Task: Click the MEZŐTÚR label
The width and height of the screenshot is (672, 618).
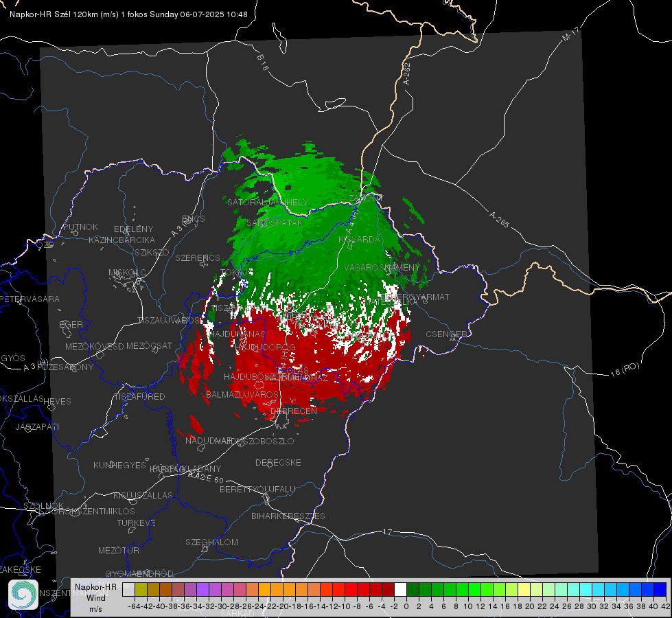Action: tap(118, 550)
